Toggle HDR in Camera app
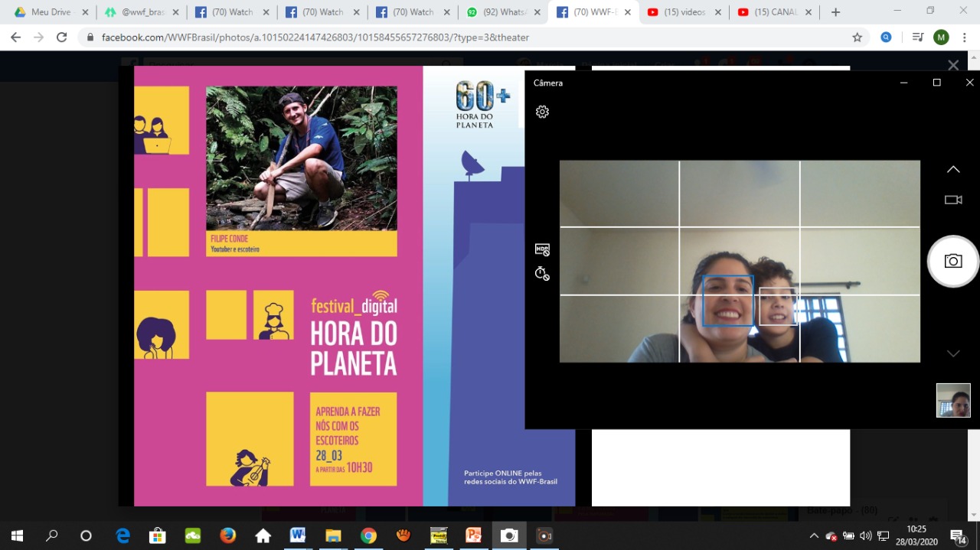 pyautogui.click(x=542, y=249)
